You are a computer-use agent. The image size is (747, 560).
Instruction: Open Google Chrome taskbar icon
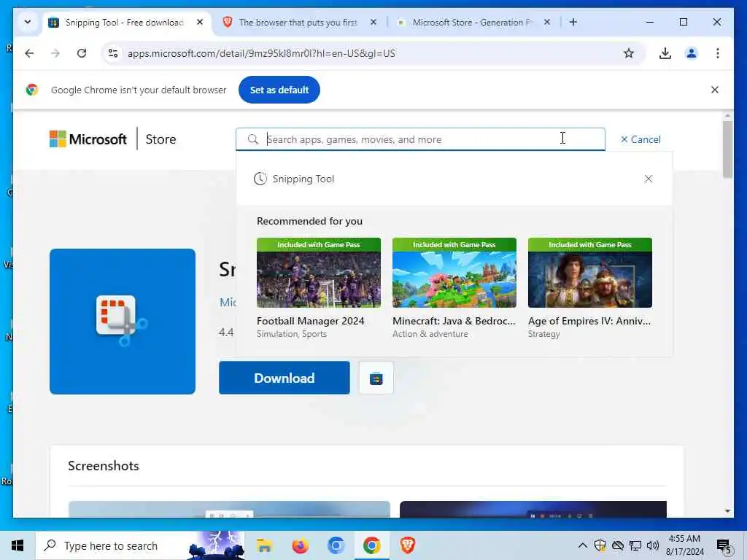(x=371, y=545)
